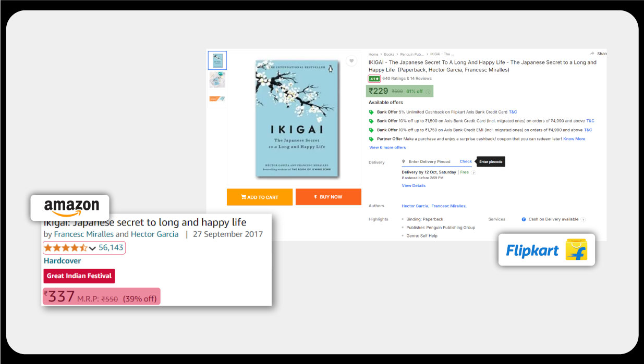Screen dimensions: 644x364
Task: Click the Flipkart shopping bag logo
Action: click(x=576, y=250)
